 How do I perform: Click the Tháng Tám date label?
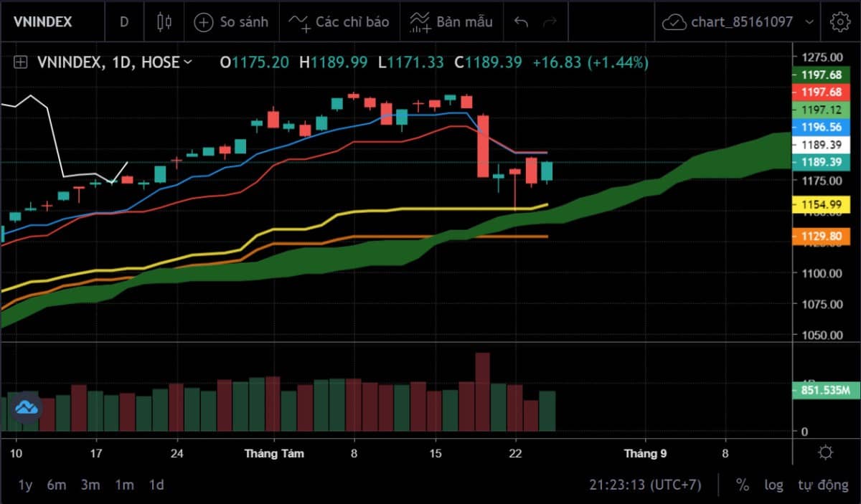coord(274,453)
